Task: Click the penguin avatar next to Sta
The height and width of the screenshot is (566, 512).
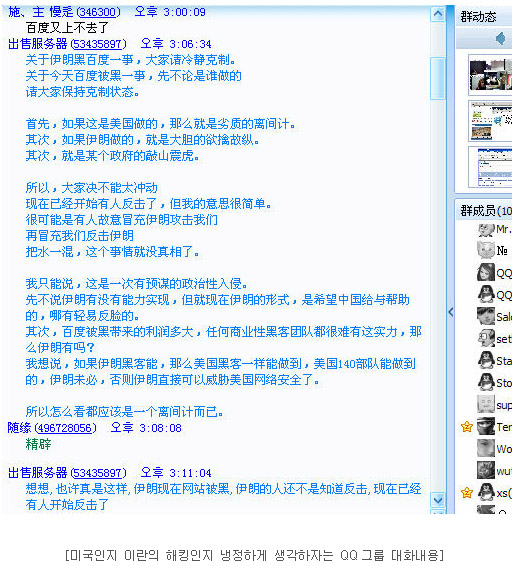Action: pos(486,360)
